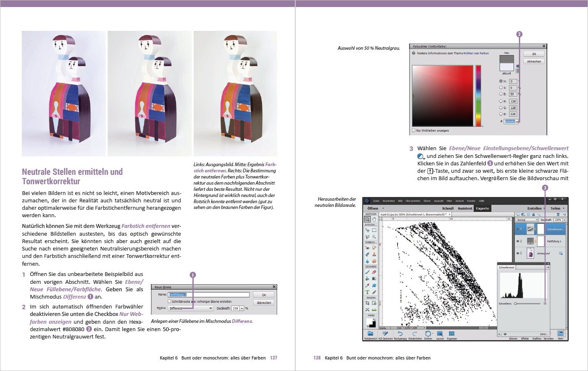Select the Pencil tool
The width and height of the screenshot is (588, 371).
[374, 292]
